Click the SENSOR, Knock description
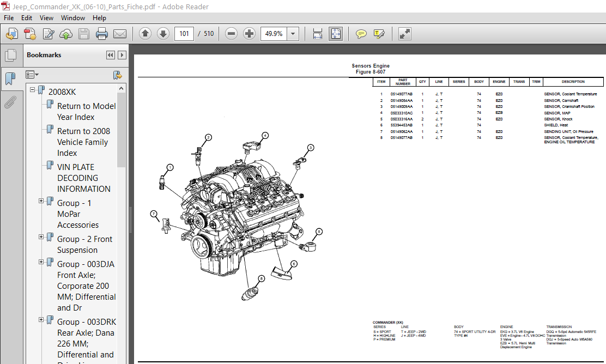 pos(558,119)
